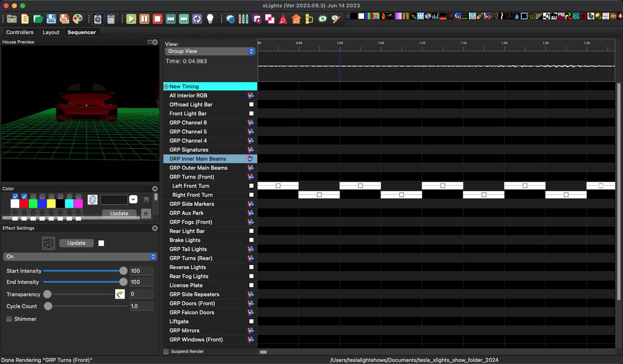Pick the black color swatch

click(x=60, y=204)
